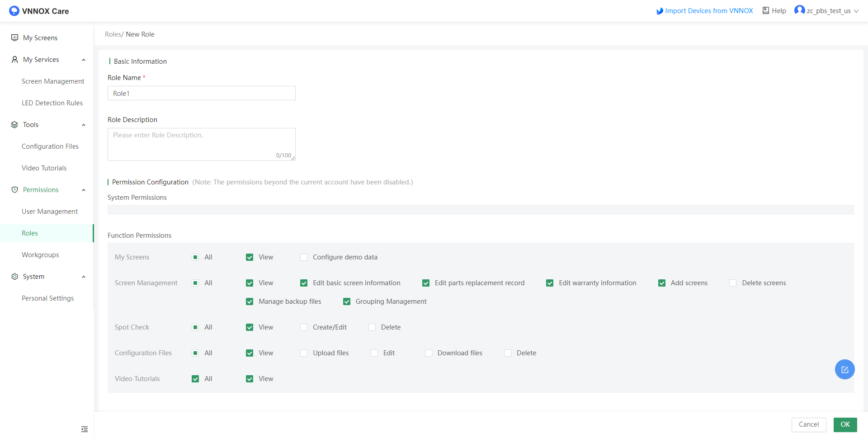Screen dimensions: 868x438
Task: Collapse the sidebar using the bottom menu icon
Action: pos(85,429)
